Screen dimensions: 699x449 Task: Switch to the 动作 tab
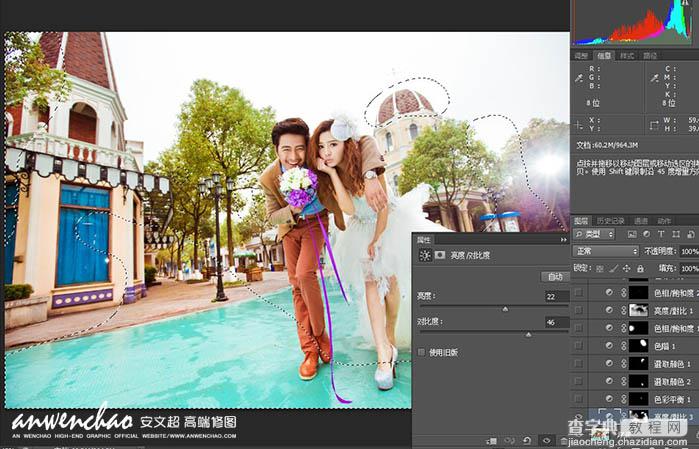pos(664,221)
